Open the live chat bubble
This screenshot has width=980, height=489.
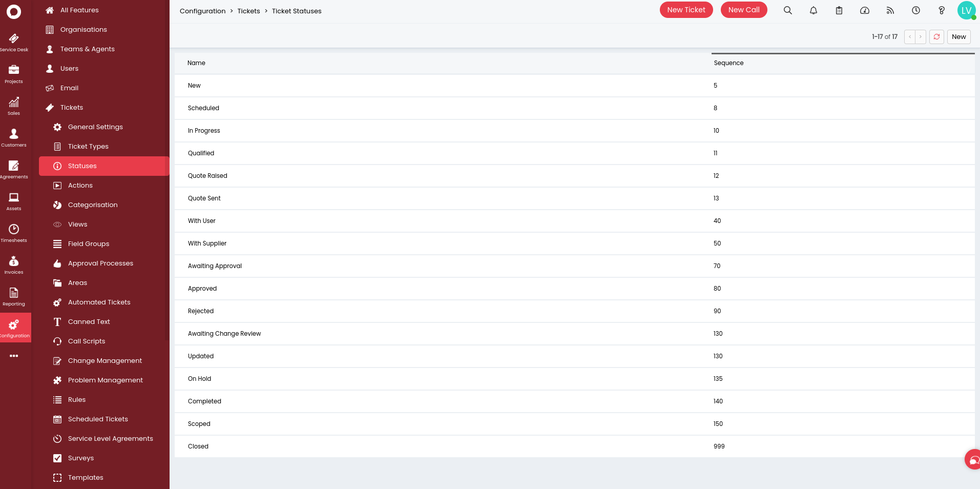(972, 459)
